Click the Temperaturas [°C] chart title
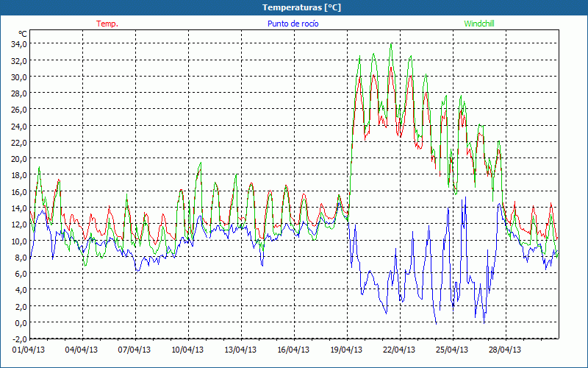The width and height of the screenshot is (588, 368). pyautogui.click(x=301, y=7)
